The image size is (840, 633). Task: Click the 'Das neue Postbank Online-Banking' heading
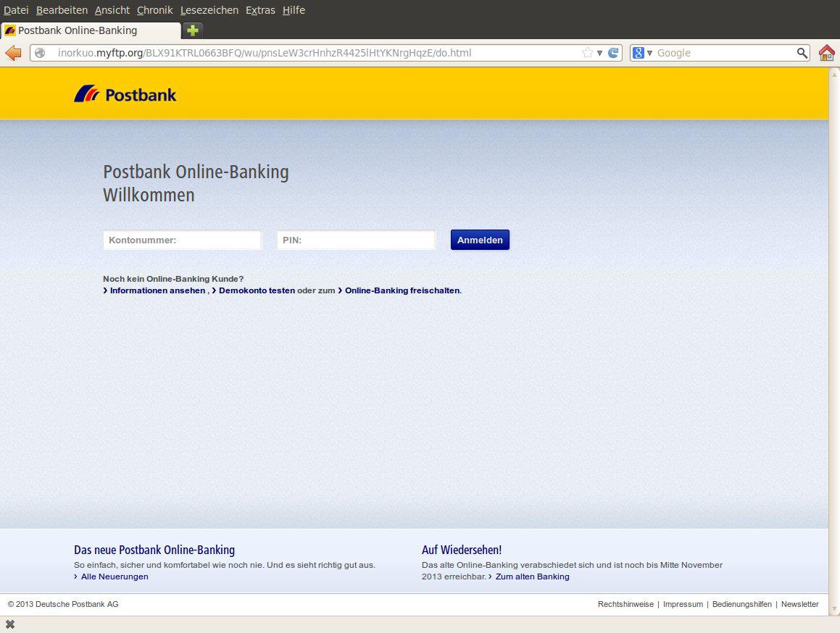(154, 550)
